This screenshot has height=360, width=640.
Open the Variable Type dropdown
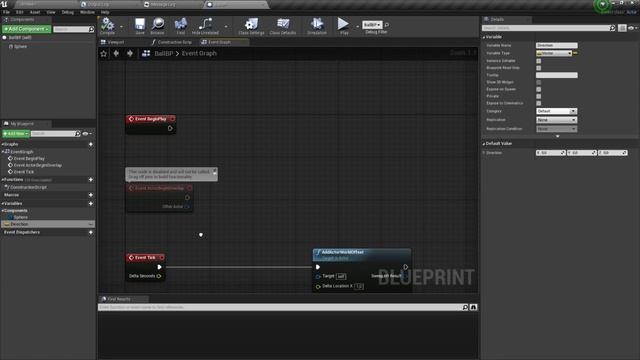tap(554, 53)
